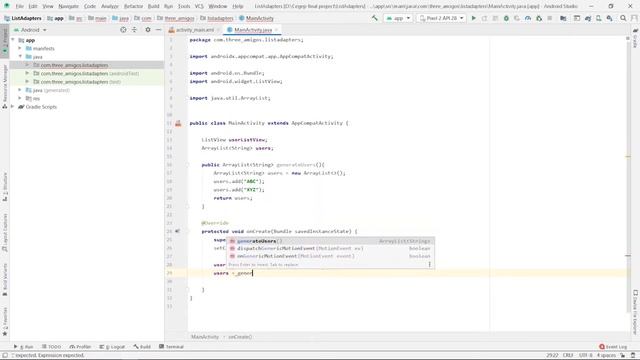Click the UTF-8 encoding indicator
Viewport: 640px width, 360px height.
(585, 355)
